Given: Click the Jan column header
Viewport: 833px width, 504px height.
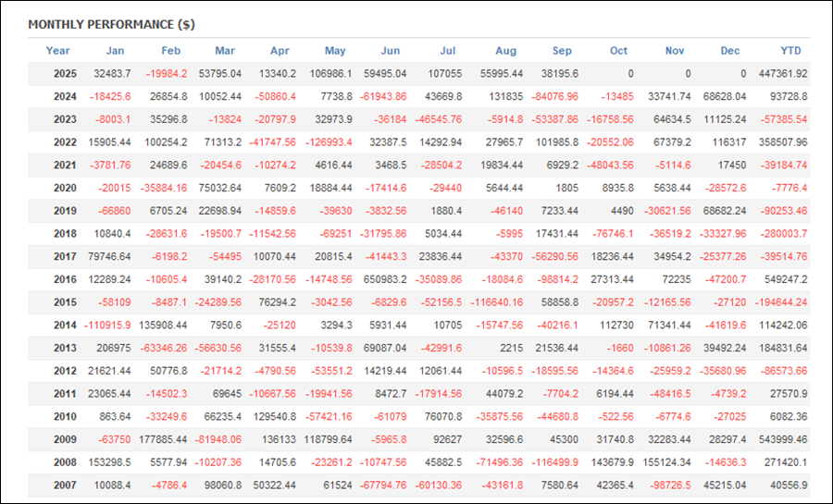Looking at the screenshot, I should pos(116,51).
